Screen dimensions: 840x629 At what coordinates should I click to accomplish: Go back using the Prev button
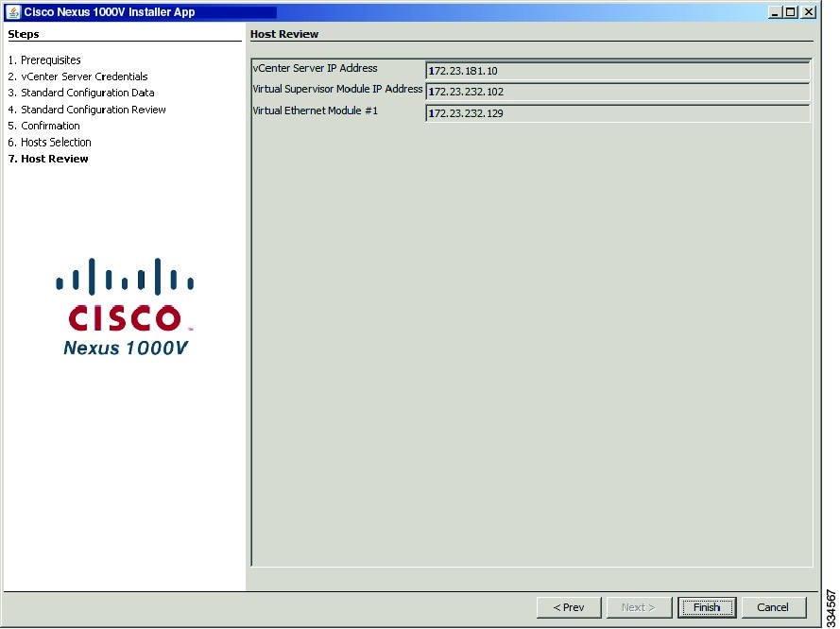(568, 607)
